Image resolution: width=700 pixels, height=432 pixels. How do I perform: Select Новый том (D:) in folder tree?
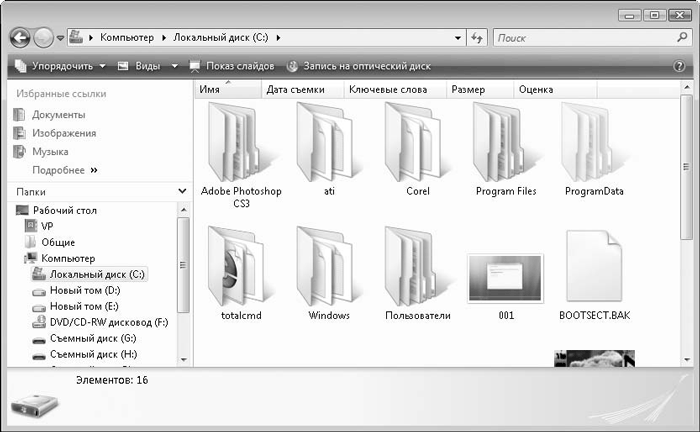pyautogui.click(x=85, y=291)
